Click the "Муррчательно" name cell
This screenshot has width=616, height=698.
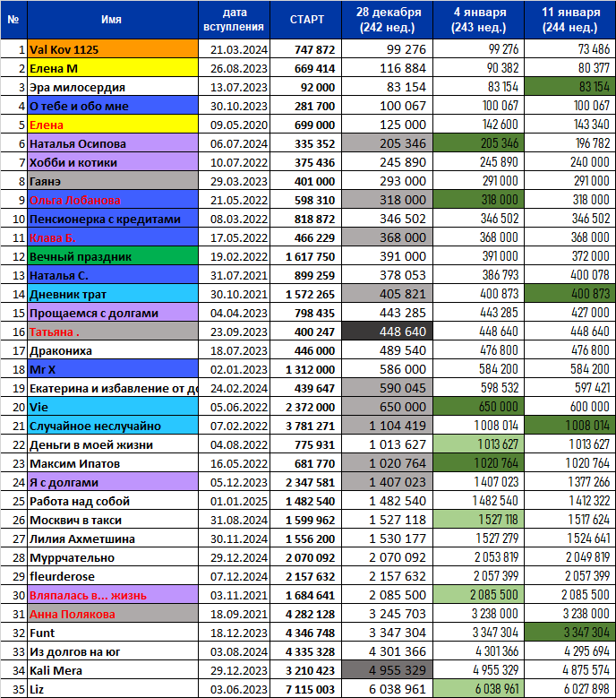pyautogui.click(x=113, y=557)
